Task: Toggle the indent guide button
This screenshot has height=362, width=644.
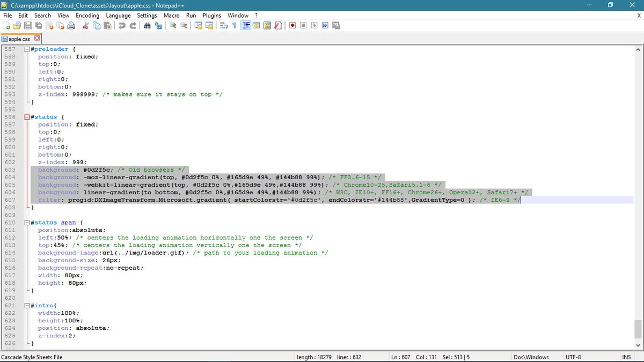Action: point(246,25)
